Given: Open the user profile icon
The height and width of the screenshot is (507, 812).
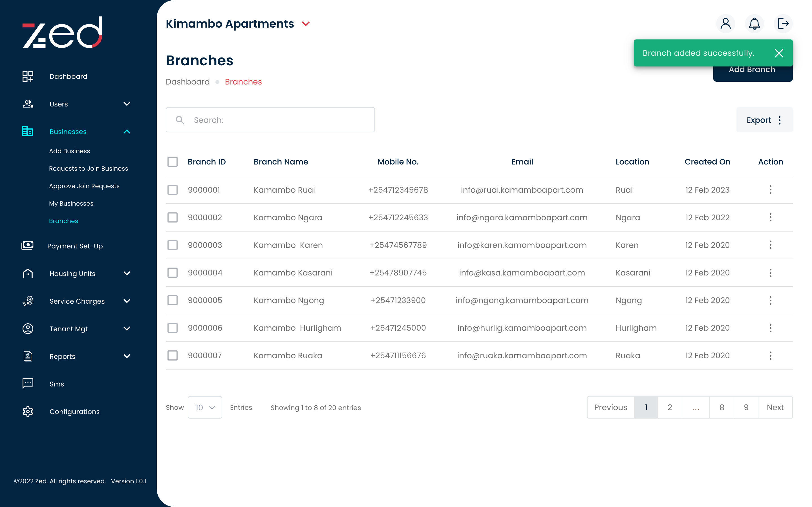Looking at the screenshot, I should (725, 24).
